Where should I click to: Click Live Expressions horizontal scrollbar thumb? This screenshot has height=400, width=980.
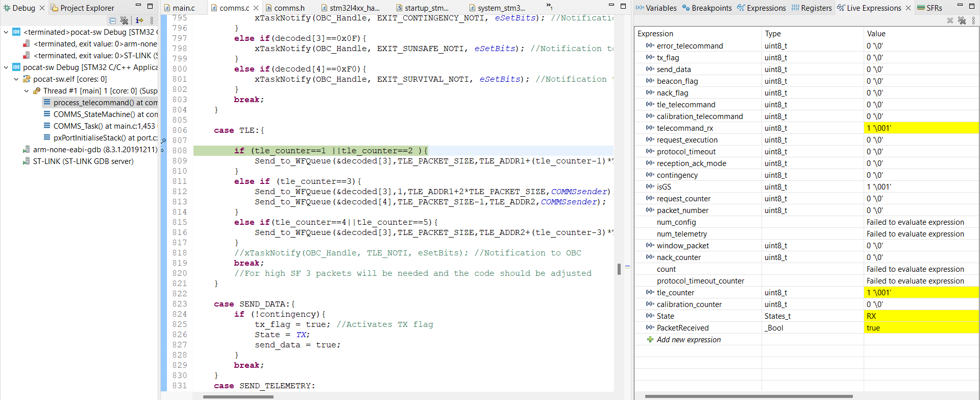pos(748,396)
